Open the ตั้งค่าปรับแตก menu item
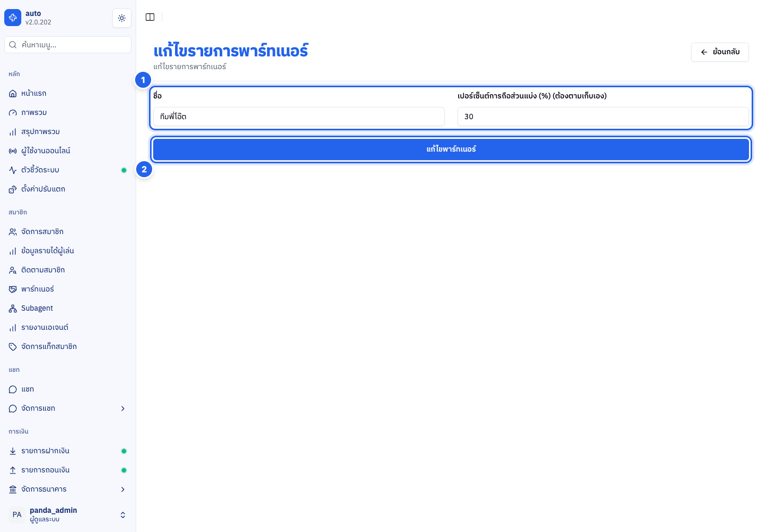 [68, 189]
